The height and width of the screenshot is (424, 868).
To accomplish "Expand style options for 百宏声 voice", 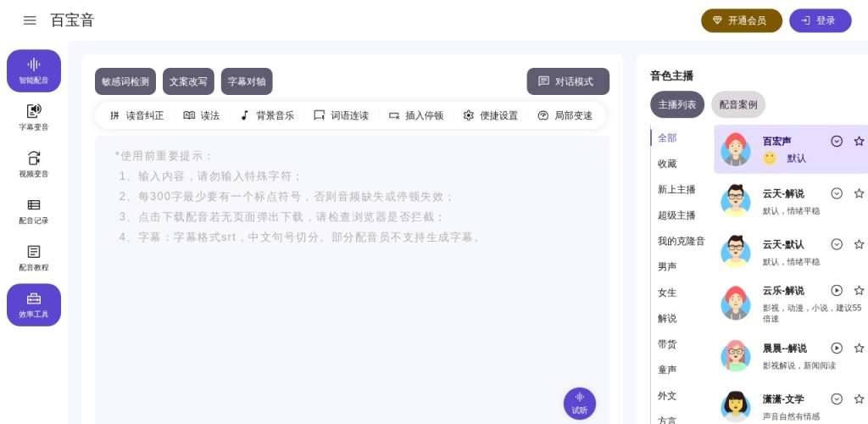I will click(x=837, y=141).
